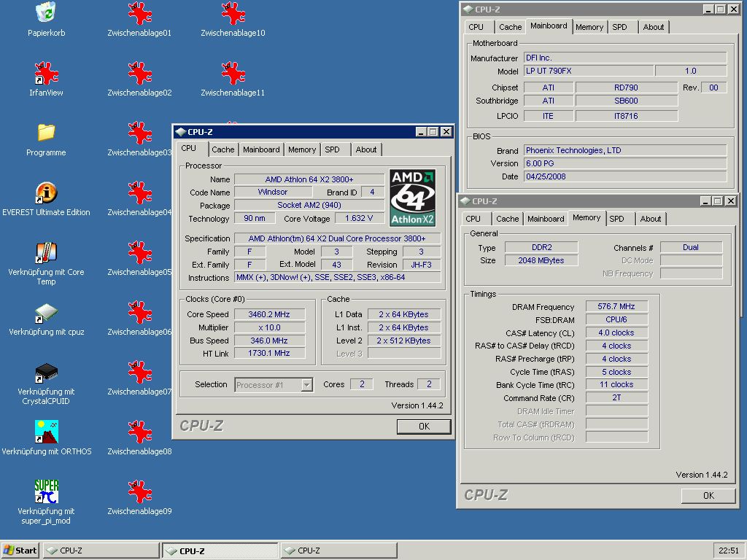This screenshot has height=560, width=747.
Task: Click the Multiplier x 10.0 value
Action: (x=269, y=327)
